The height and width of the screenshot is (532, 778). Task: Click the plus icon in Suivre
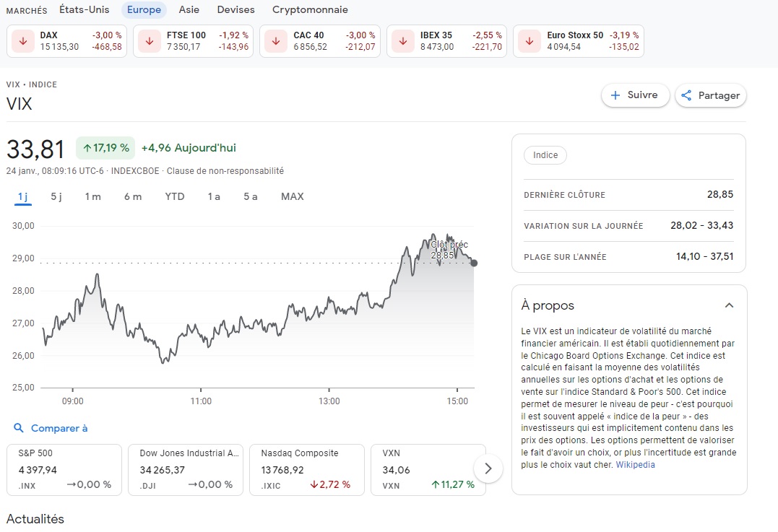point(615,95)
